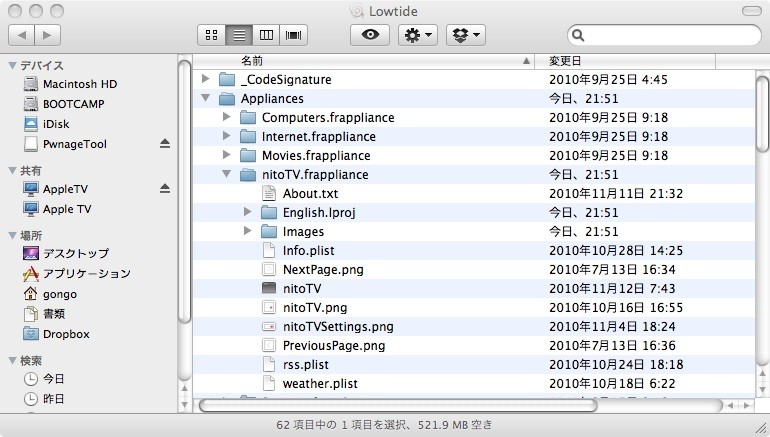770x437 pixels.
Task: Eject the shared AppleTV
Action: tap(165, 189)
